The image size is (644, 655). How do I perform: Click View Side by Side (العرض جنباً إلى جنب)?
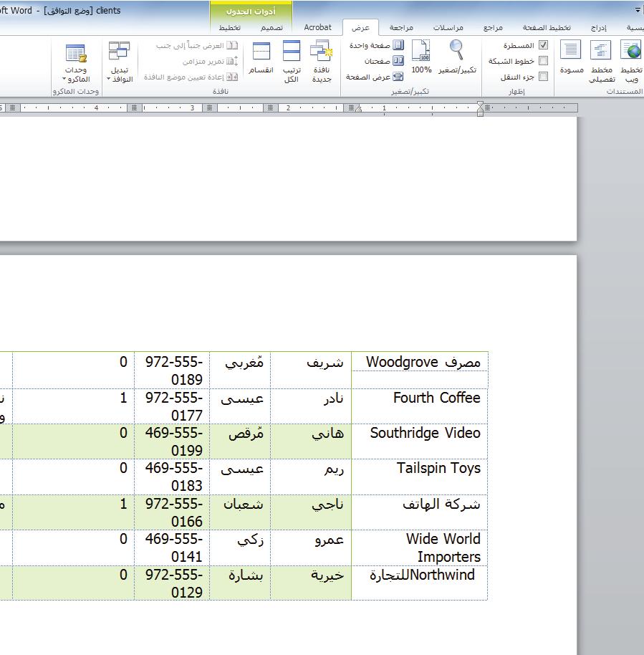click(x=197, y=45)
